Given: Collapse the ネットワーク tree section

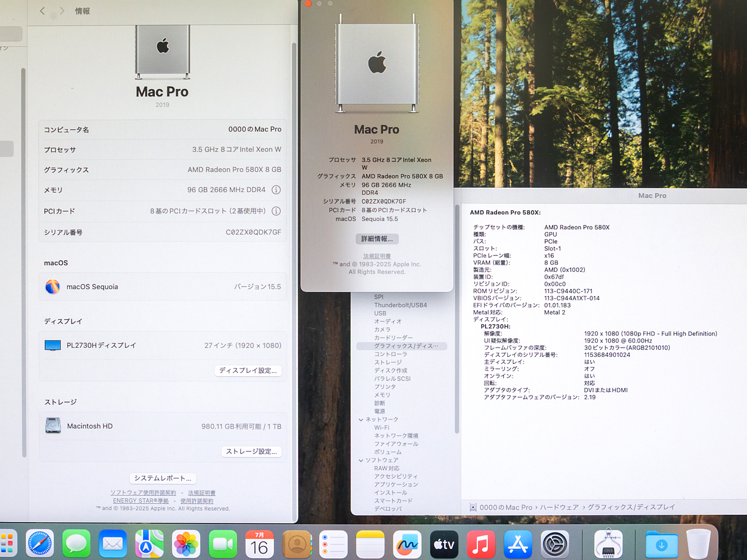Looking at the screenshot, I should pyautogui.click(x=361, y=420).
